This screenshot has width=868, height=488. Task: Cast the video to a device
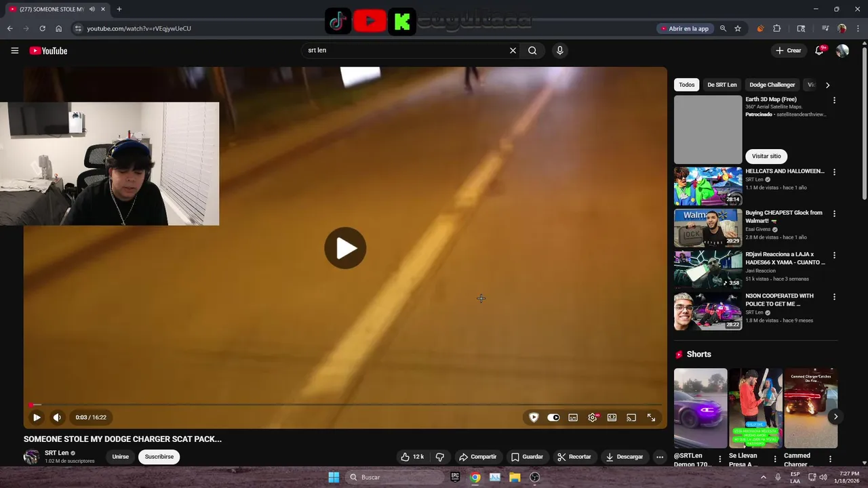(x=631, y=418)
